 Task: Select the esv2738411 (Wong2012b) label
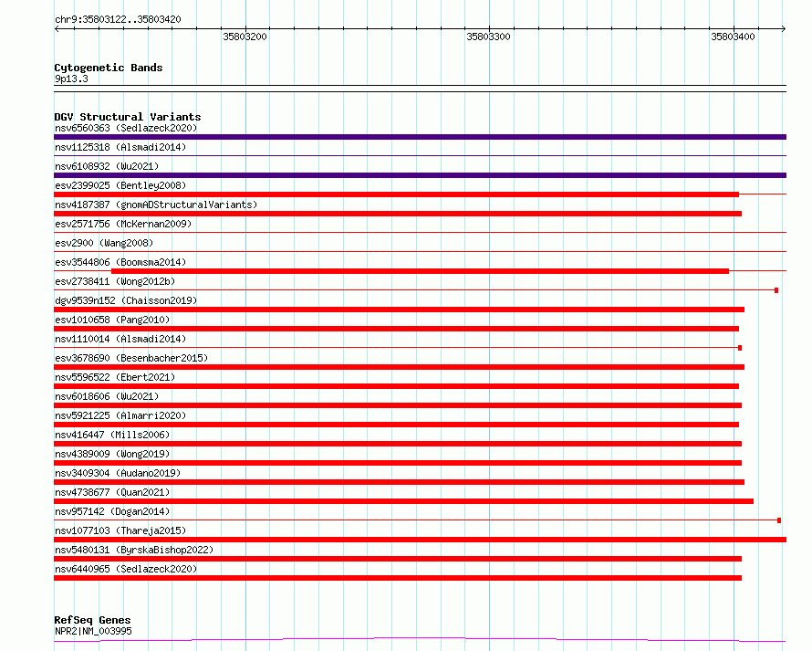[x=115, y=281]
